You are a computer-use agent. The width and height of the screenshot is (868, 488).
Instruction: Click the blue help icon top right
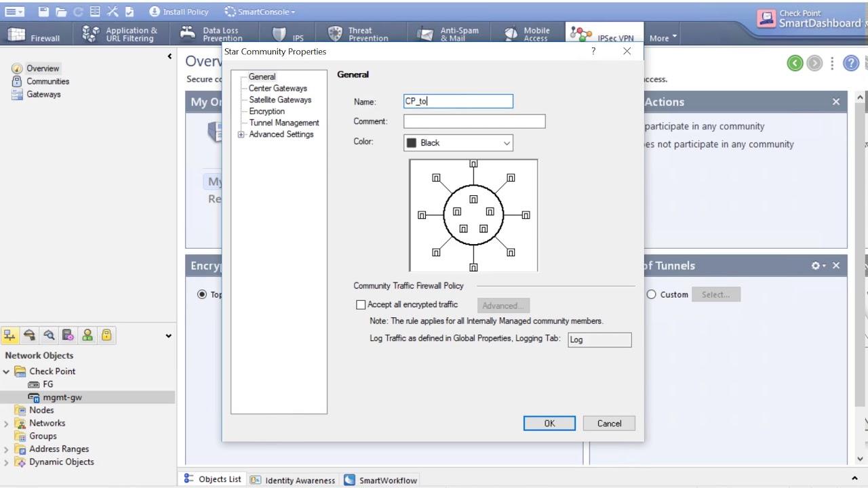coord(851,63)
